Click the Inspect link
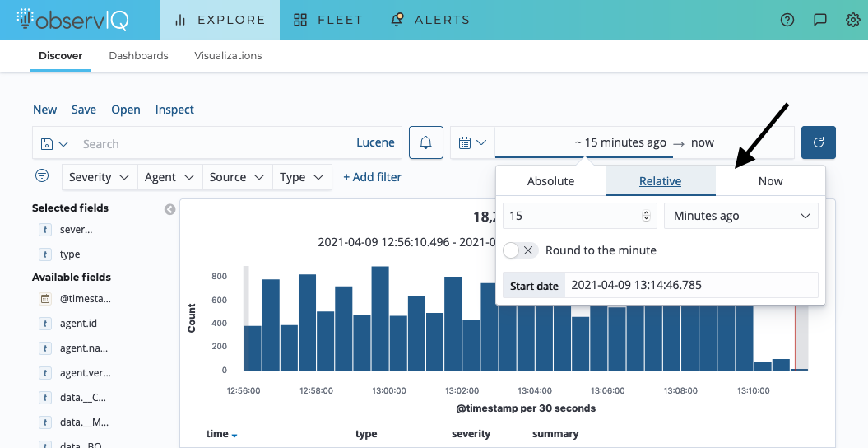This screenshot has width=868, height=448. [x=174, y=110]
